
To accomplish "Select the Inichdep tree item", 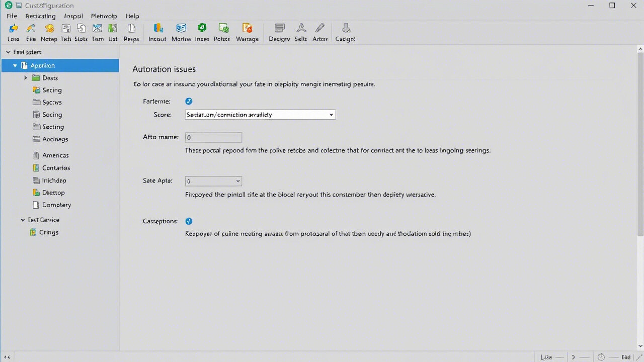I will [54, 180].
